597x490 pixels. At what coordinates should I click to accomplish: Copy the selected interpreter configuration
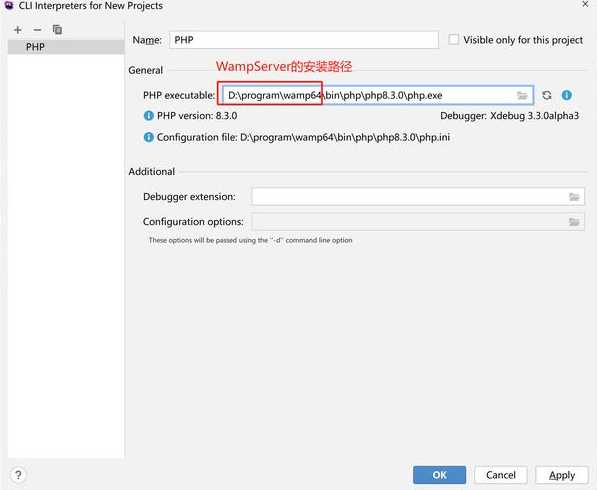coord(57,29)
